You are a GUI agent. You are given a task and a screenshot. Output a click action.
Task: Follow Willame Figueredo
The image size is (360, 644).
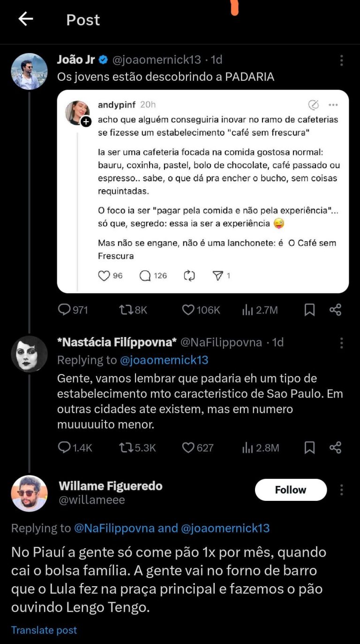[x=291, y=490]
